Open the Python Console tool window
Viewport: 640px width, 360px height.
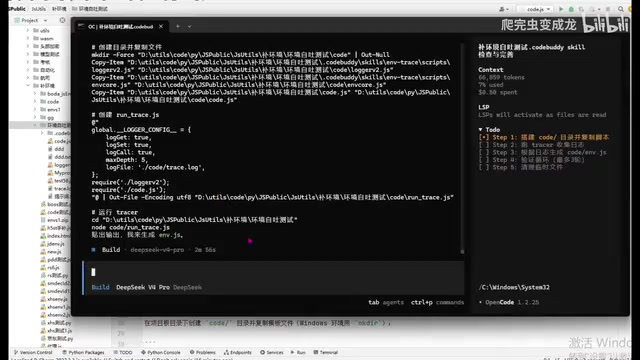(161, 352)
